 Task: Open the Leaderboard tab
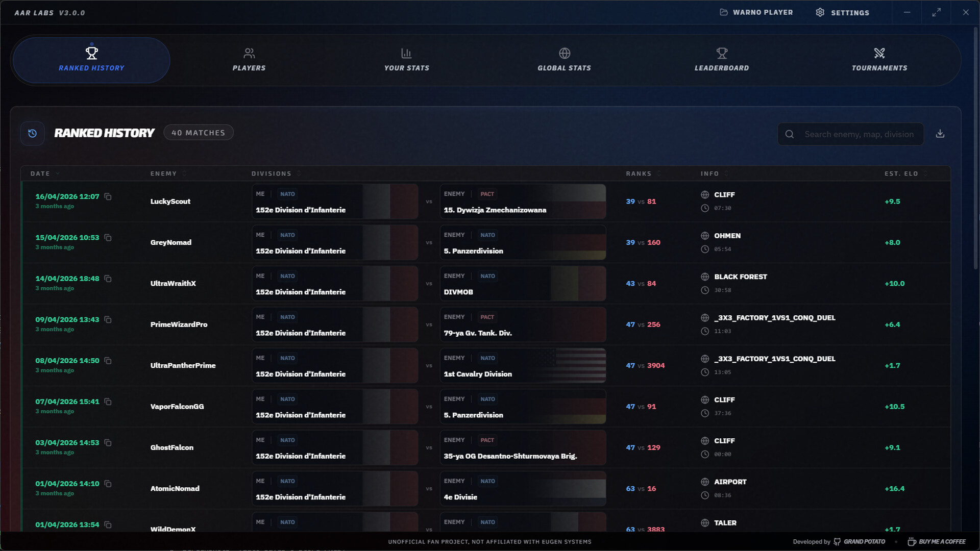pyautogui.click(x=722, y=60)
